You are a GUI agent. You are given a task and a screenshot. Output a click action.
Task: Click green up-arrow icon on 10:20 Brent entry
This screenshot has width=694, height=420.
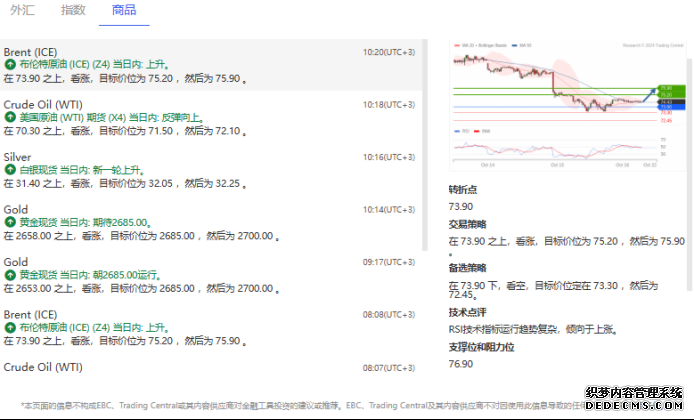pos(10,64)
